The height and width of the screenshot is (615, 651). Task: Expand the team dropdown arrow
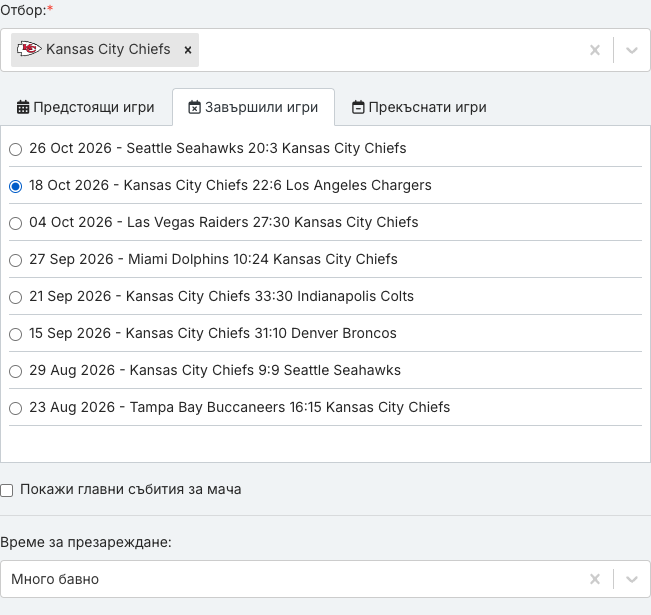click(x=631, y=50)
